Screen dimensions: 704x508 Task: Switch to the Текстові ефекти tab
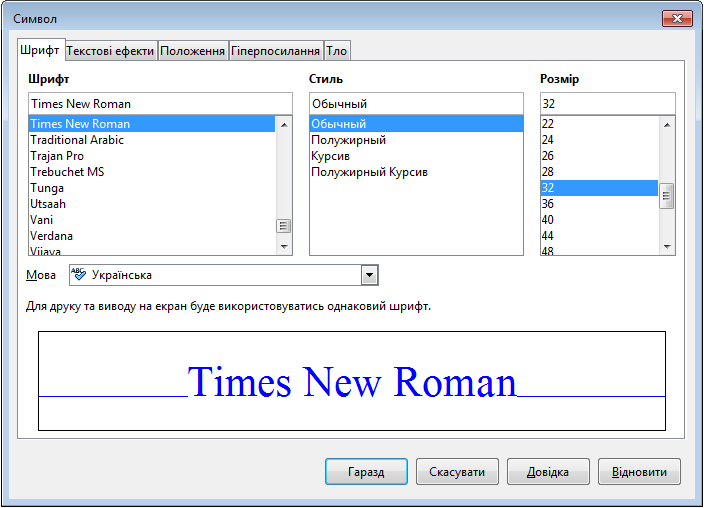click(110, 51)
